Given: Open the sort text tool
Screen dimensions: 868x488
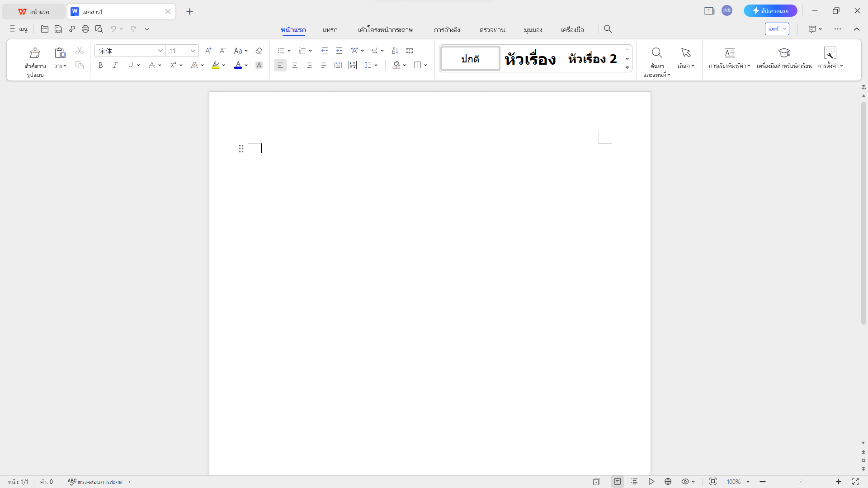Looking at the screenshot, I should [395, 51].
